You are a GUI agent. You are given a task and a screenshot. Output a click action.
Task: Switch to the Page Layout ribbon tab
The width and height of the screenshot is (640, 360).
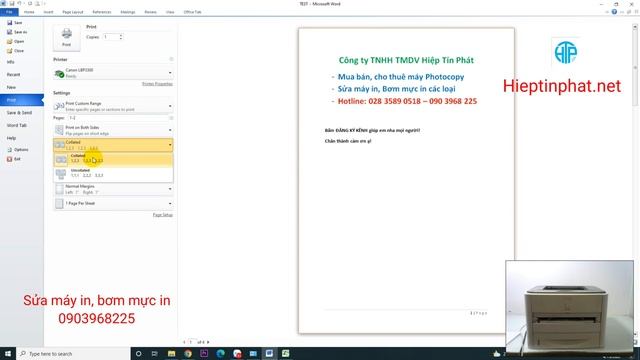coord(73,12)
